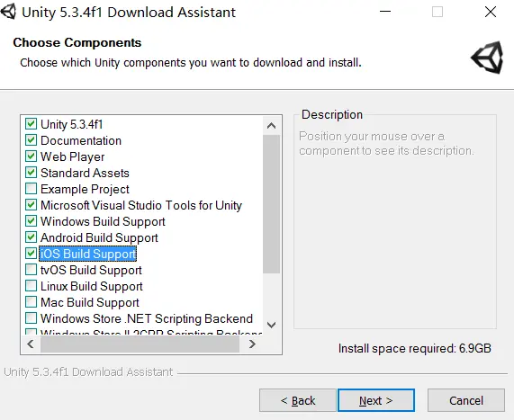Select the Unity 5.3.4f1 list label
514x420 pixels.
[72, 124]
